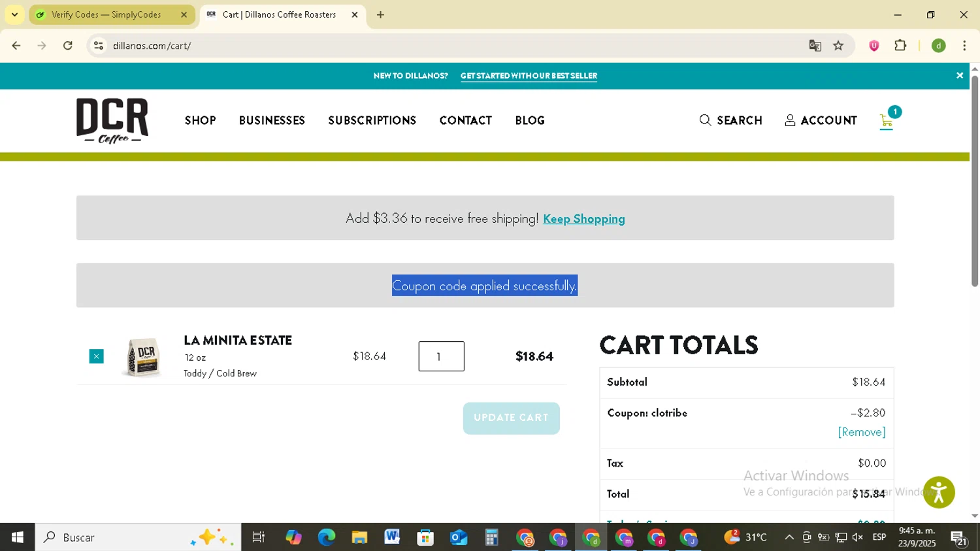Open the Shop menu
This screenshot has height=551, width=980.
click(200, 120)
